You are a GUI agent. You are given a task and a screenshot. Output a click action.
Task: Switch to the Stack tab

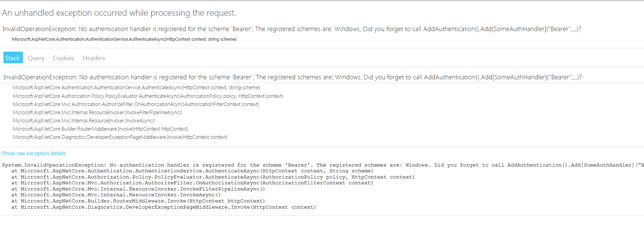point(13,58)
